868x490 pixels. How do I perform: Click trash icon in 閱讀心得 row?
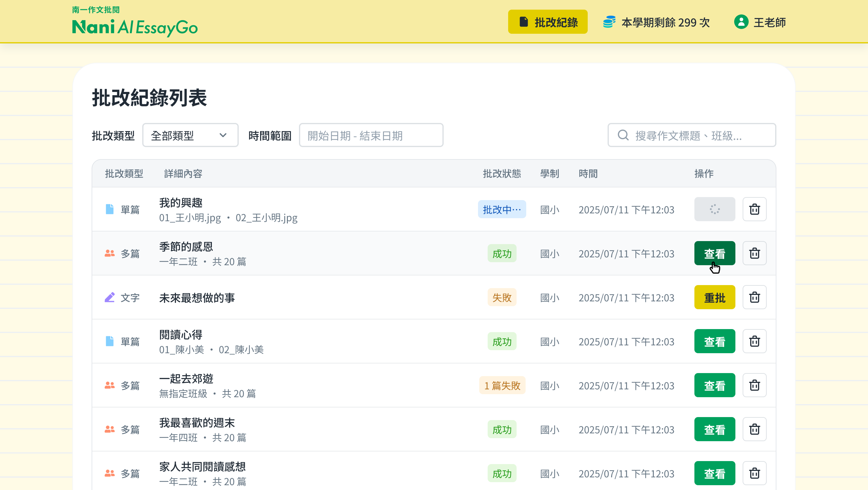[754, 341]
